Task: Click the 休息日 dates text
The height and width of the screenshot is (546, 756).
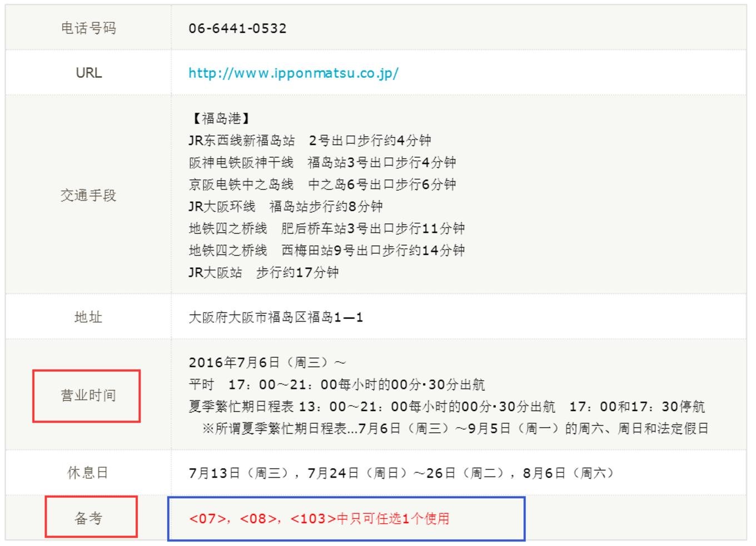Action: pos(401,473)
